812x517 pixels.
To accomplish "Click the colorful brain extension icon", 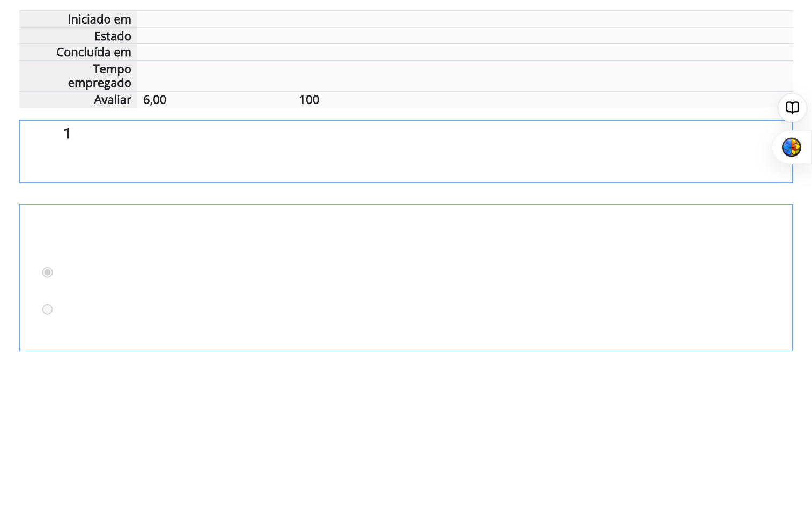I will pos(791,147).
